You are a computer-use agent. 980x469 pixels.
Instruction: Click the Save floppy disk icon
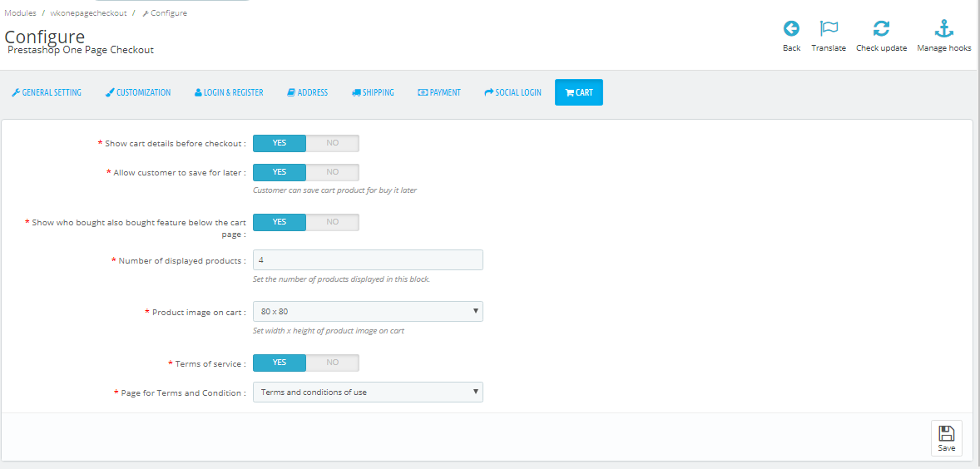point(946,433)
